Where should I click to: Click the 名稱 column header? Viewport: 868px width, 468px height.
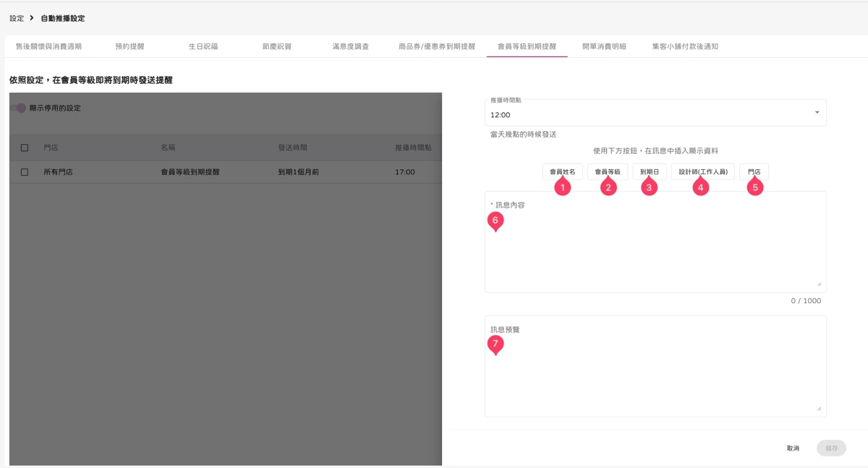169,148
